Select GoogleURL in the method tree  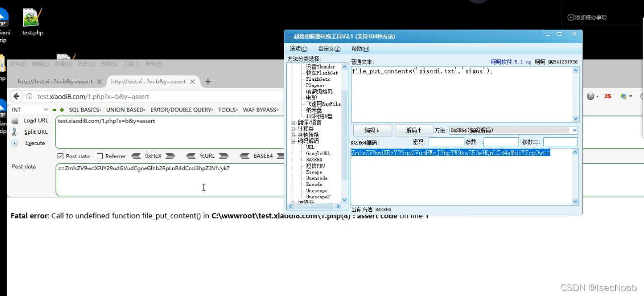(x=318, y=154)
